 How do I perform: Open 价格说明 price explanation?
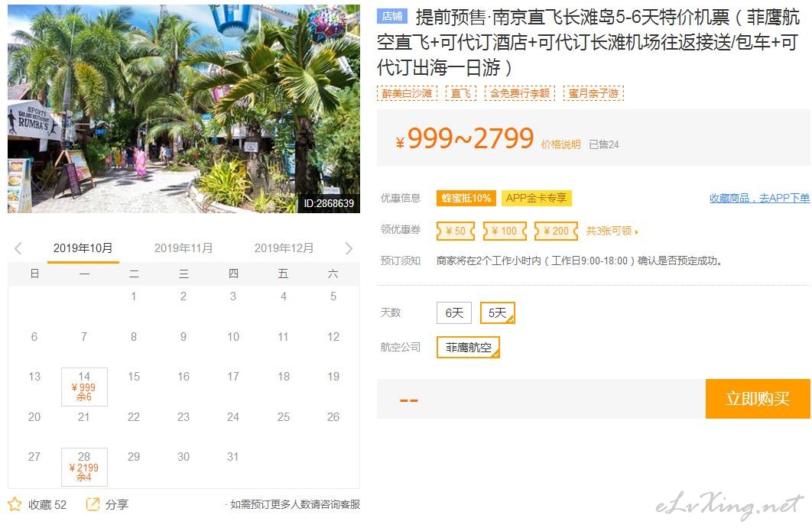pyautogui.click(x=561, y=144)
